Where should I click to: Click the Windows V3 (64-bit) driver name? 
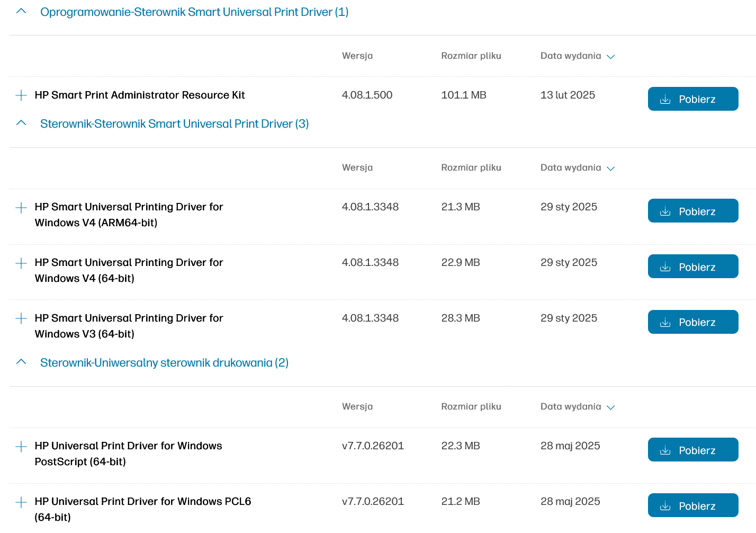click(x=129, y=326)
